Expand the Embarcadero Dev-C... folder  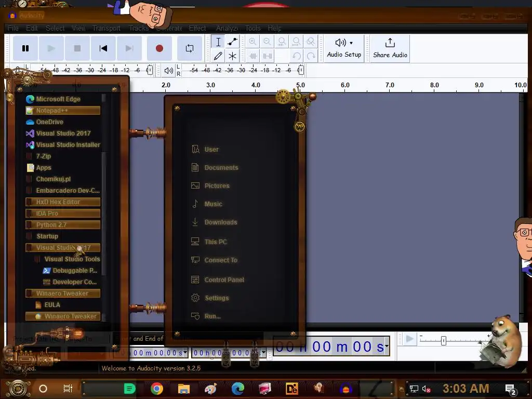63,191
